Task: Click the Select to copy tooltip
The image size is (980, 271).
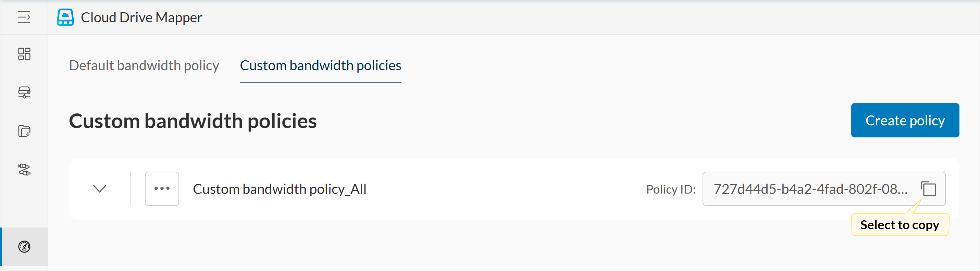Action: tap(900, 225)
